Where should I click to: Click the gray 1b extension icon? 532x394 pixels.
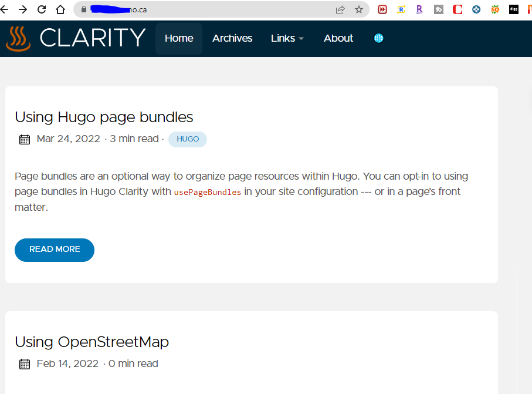(x=438, y=9)
